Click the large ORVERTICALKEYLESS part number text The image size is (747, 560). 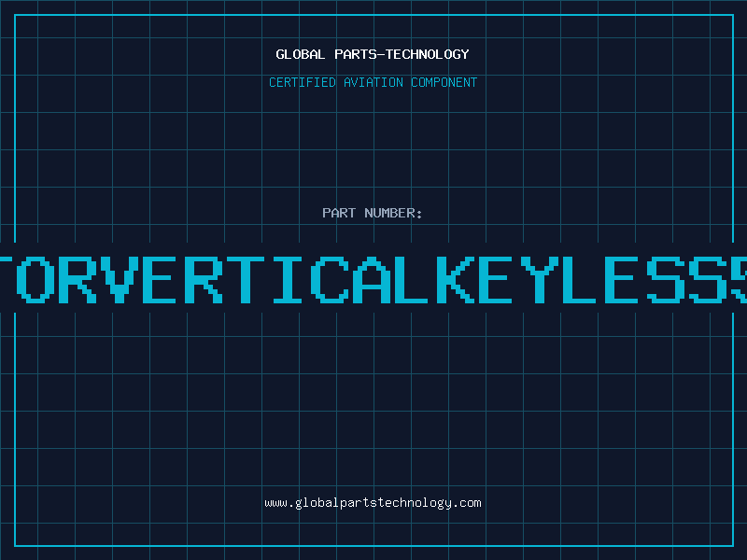[373, 279]
